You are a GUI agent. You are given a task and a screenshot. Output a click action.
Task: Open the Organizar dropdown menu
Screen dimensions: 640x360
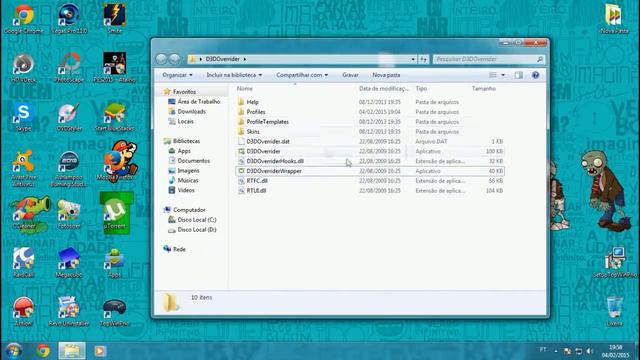[177, 75]
